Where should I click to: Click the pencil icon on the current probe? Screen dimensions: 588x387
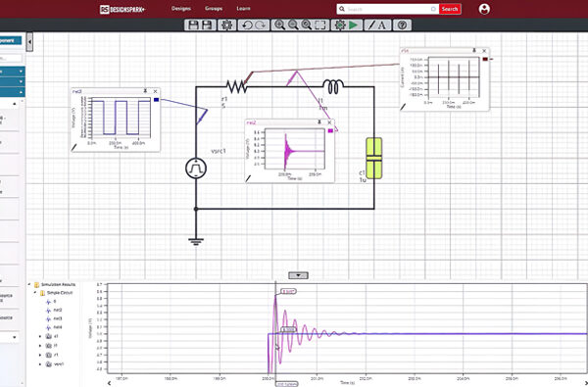point(403,107)
